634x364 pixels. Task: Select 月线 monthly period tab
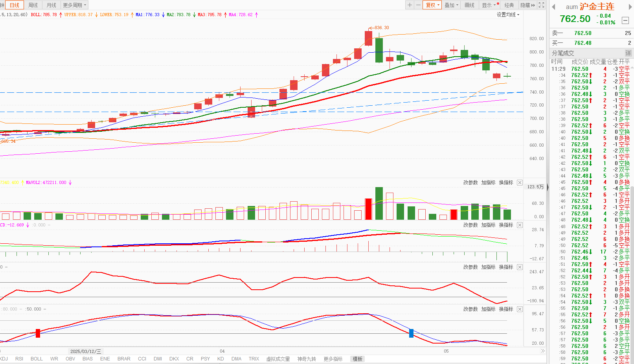(x=51, y=5)
